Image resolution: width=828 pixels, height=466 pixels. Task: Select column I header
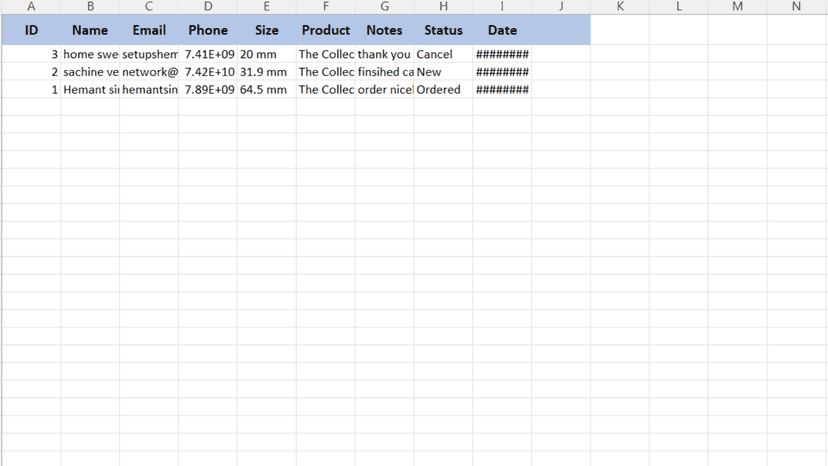click(x=502, y=6)
